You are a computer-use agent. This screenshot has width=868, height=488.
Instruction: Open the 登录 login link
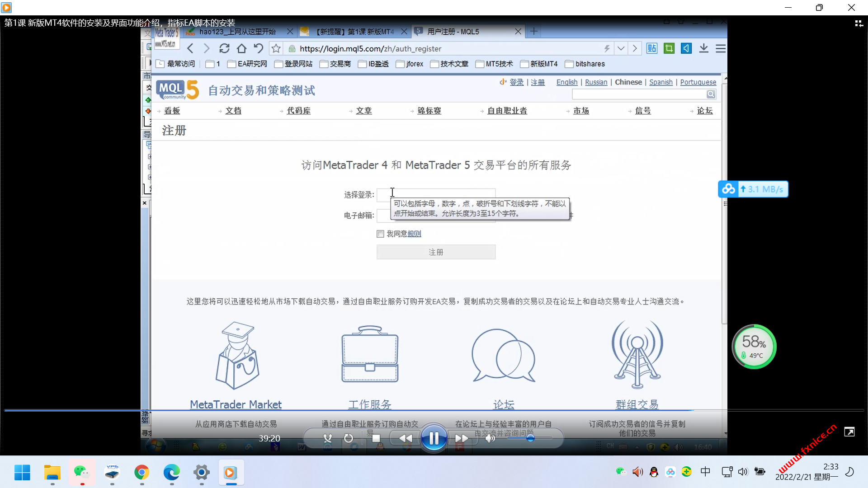pos(517,82)
